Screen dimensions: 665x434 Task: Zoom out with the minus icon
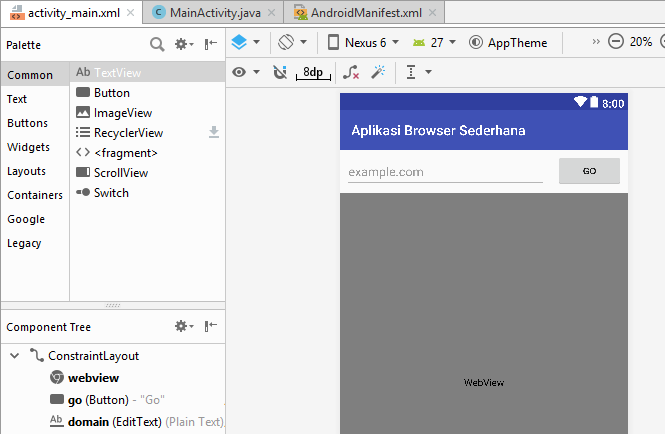coord(615,42)
